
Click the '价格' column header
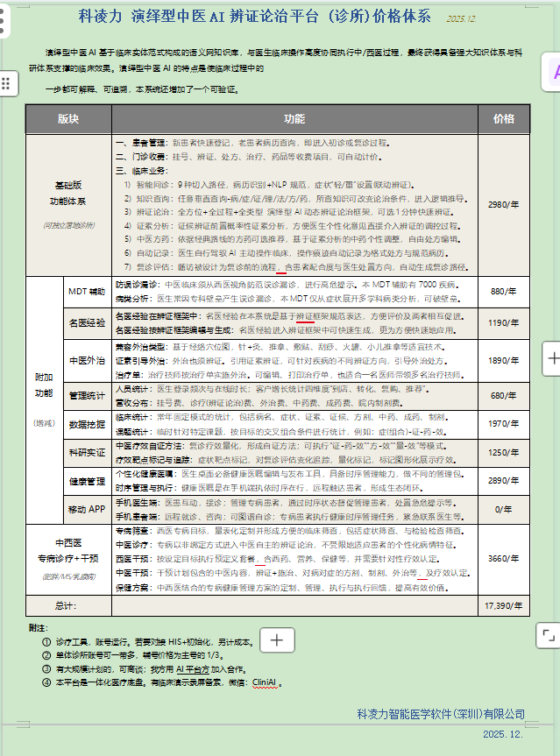click(503, 119)
